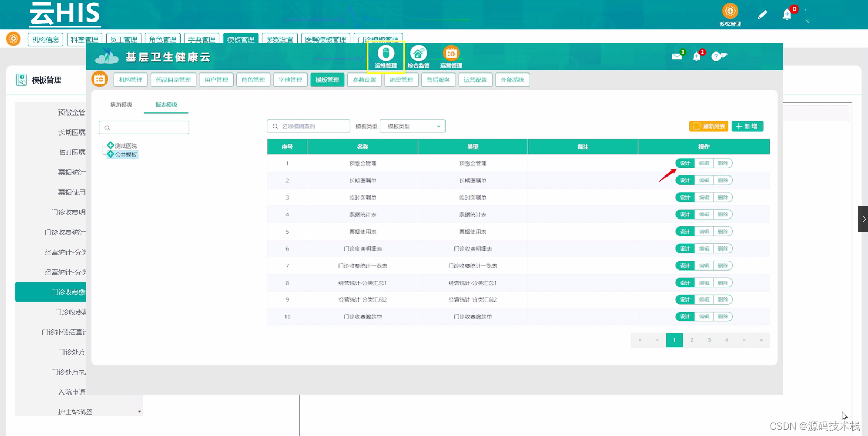The image size is (868, 436).
Task: Click 删除 for the 门诊收费明细表 row
Action: point(723,248)
